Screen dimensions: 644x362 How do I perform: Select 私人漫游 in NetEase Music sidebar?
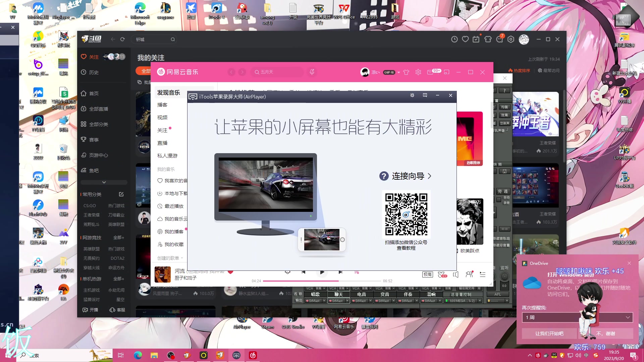(x=167, y=156)
